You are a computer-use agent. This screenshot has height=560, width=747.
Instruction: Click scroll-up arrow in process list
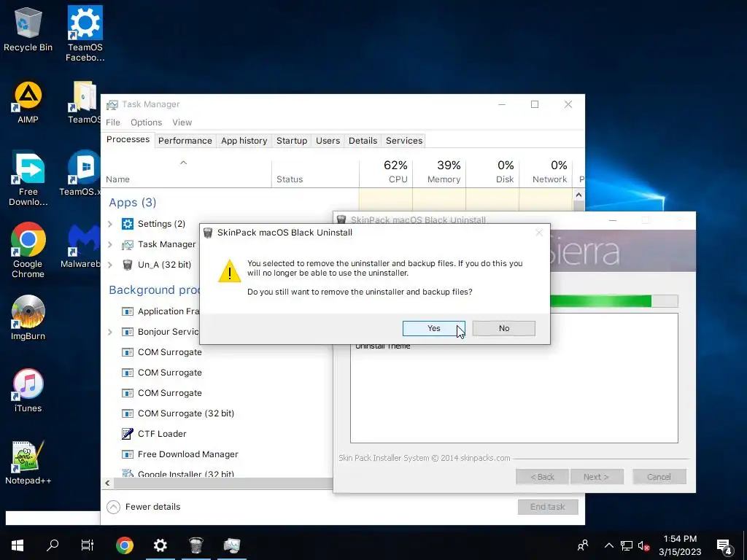point(578,195)
